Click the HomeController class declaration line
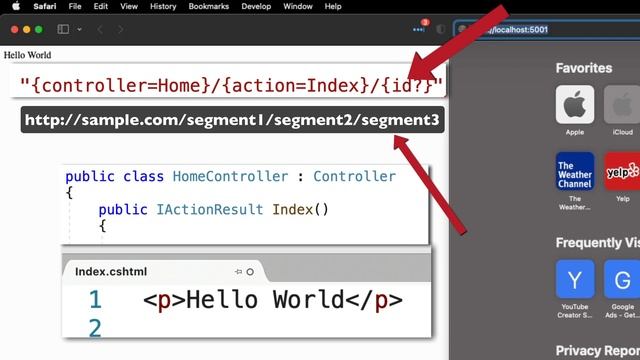The width and height of the screenshot is (640, 360). click(x=231, y=176)
